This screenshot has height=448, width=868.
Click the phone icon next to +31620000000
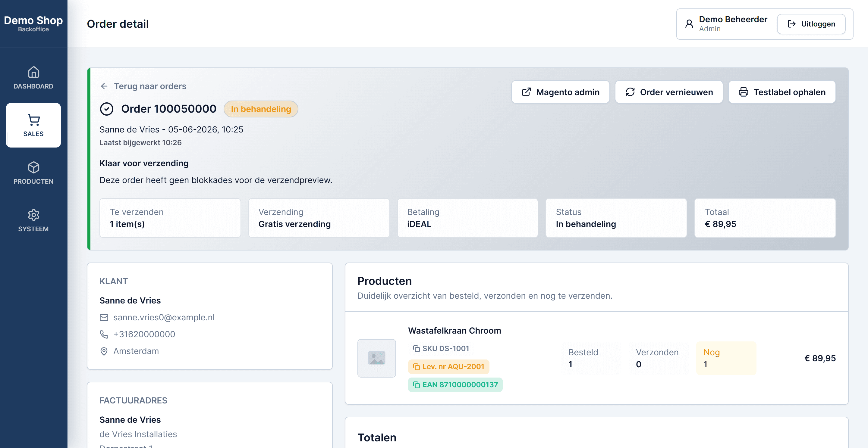104,334
